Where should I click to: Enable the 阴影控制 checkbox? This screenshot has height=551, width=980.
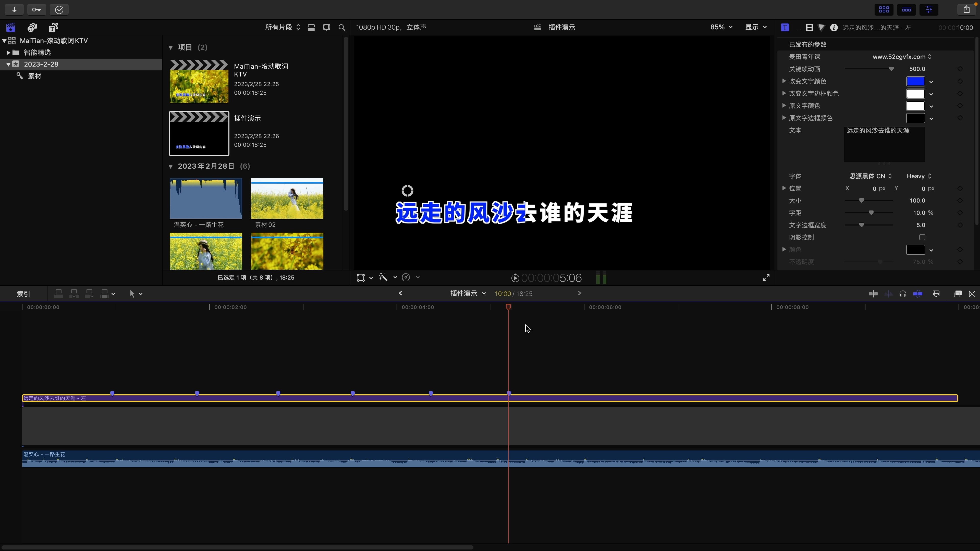pos(922,237)
